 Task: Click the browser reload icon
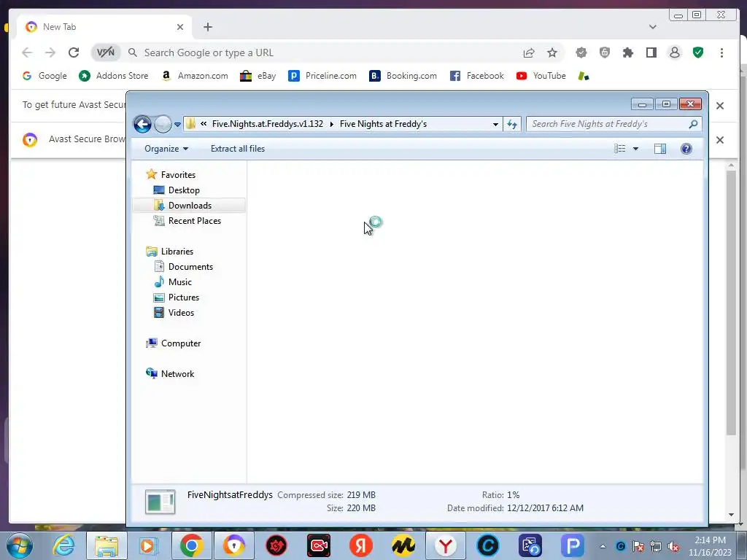(74, 52)
